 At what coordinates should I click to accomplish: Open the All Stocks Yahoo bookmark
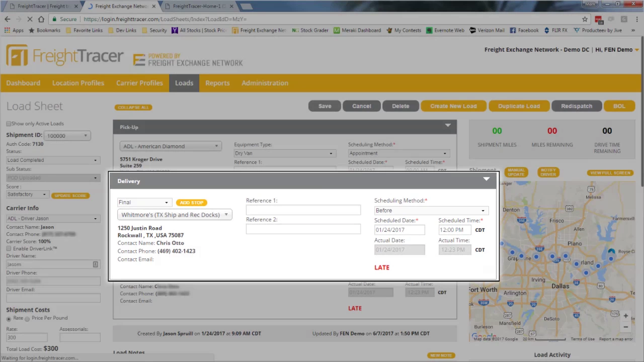point(199,30)
